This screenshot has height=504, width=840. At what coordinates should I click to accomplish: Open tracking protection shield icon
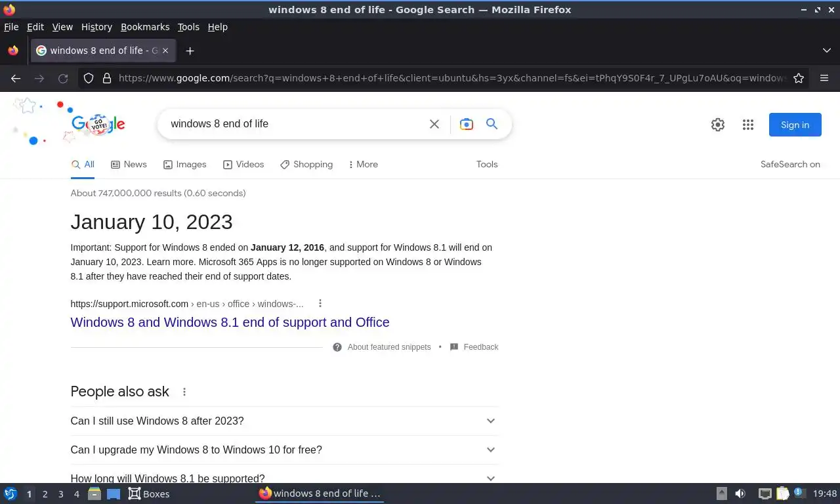pos(89,78)
